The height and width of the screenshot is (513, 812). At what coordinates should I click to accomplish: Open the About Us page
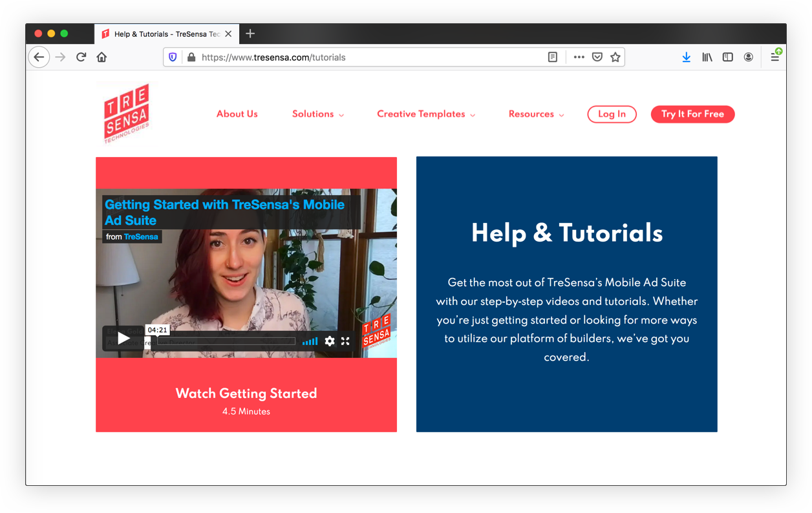point(237,114)
